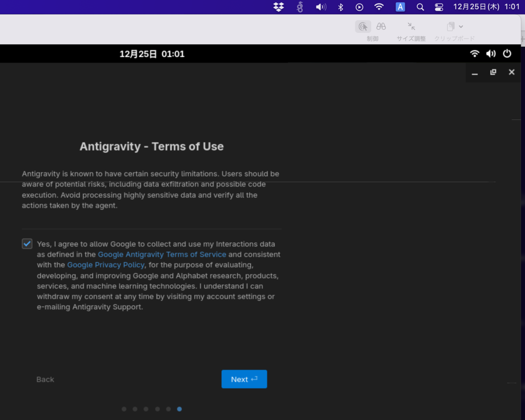
Task: Jump to fifth setup page dot
Action: click(x=168, y=409)
